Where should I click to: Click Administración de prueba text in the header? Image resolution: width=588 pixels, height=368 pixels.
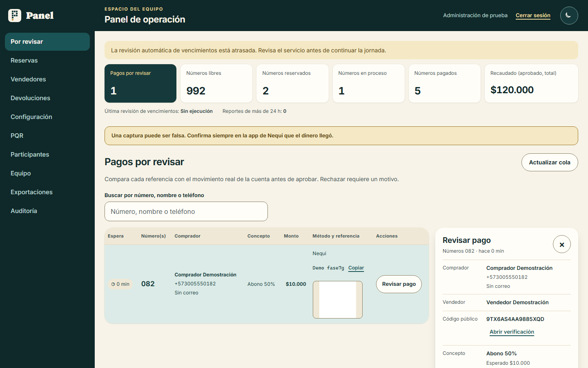coord(475,16)
